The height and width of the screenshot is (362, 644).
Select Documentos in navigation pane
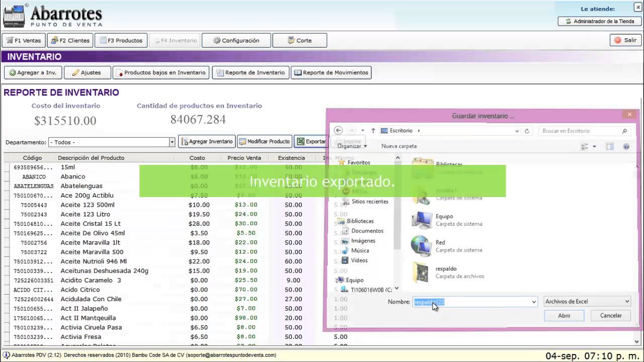tap(363, 231)
